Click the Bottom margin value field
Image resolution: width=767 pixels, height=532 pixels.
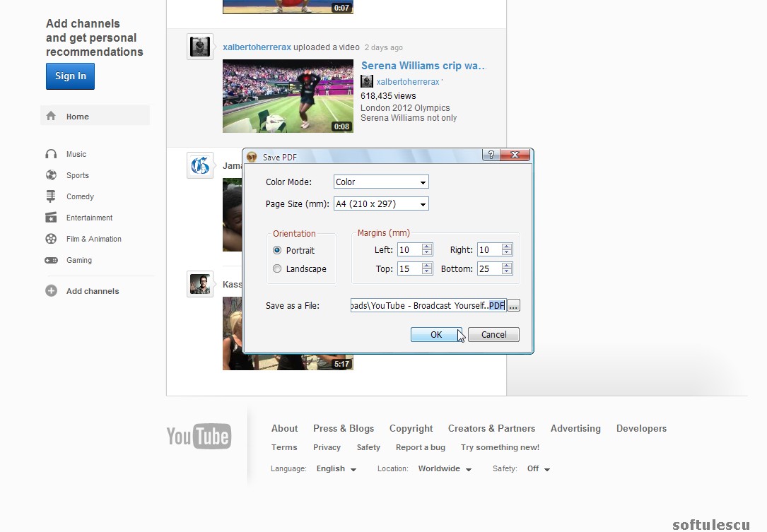point(490,269)
